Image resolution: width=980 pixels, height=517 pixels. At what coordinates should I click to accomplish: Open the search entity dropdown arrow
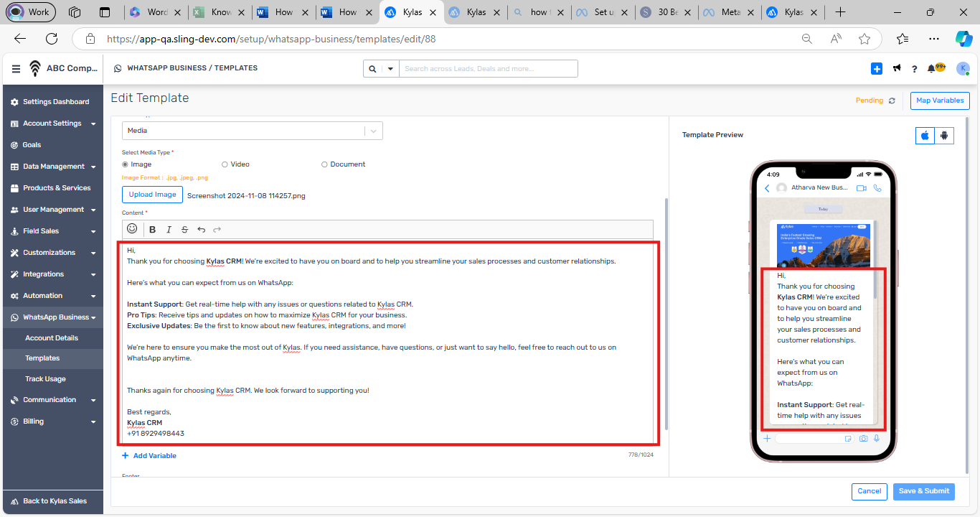tap(390, 69)
